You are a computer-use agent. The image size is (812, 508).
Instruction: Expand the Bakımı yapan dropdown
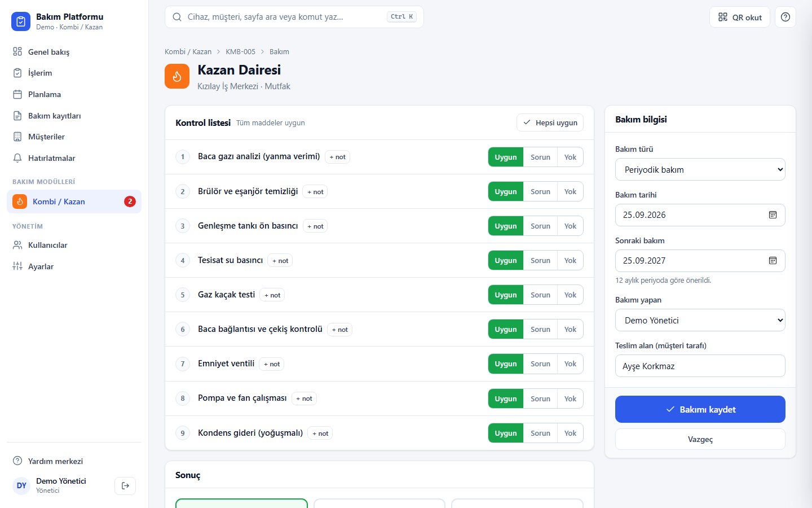point(700,320)
